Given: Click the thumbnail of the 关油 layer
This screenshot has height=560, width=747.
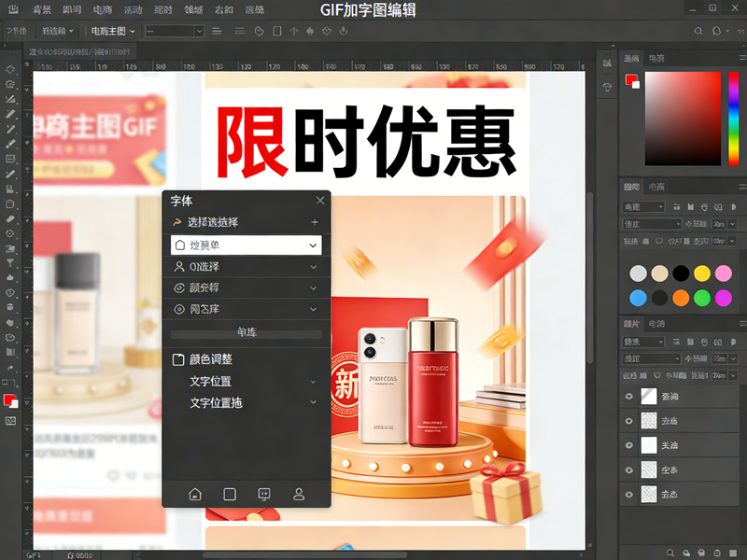Looking at the screenshot, I should coord(651,445).
